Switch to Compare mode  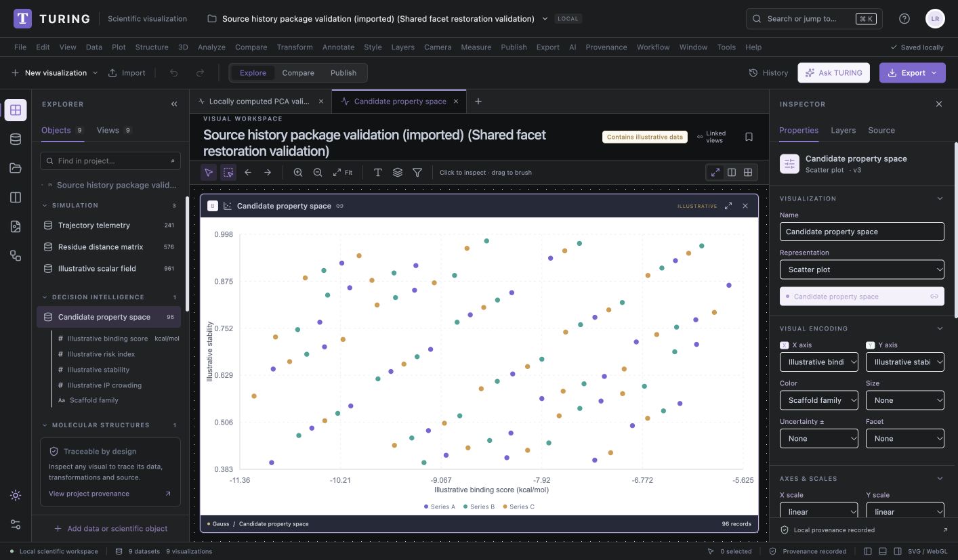(x=298, y=73)
